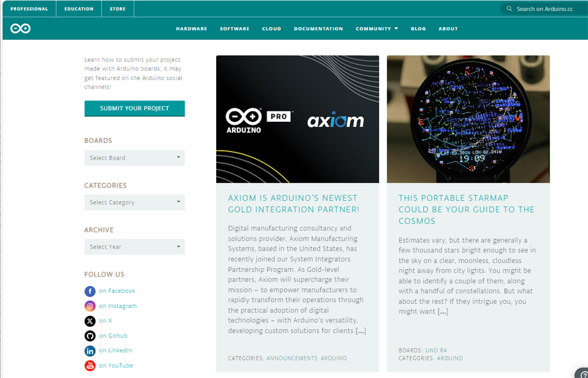
Task: Select Arduino category under Axiom article
Action: 334,358
